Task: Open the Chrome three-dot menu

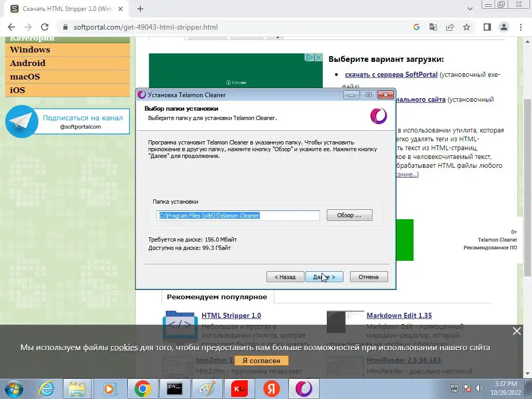Action: coord(521,27)
